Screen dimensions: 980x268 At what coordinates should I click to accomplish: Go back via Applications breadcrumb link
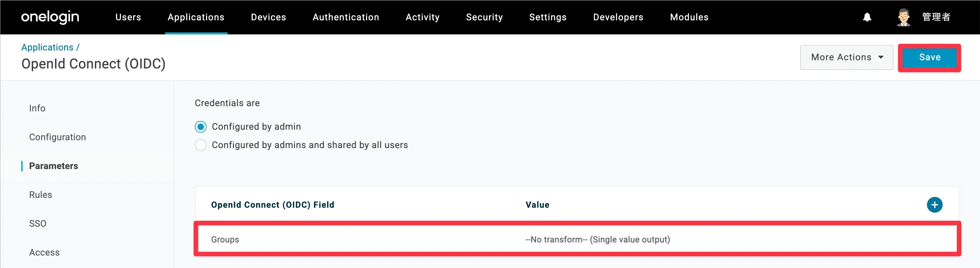click(47, 47)
